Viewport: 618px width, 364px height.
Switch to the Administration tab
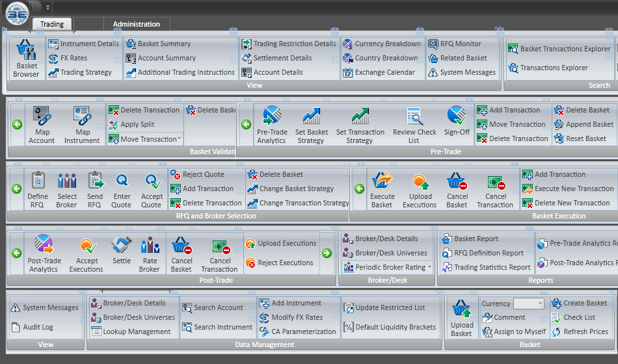(x=136, y=24)
